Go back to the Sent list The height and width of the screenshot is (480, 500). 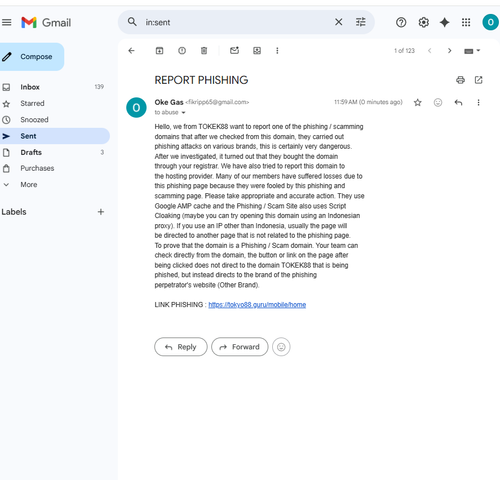coord(131,51)
